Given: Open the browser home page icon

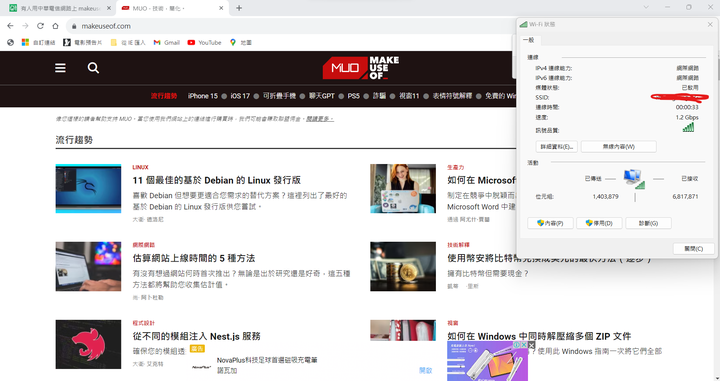Looking at the screenshot, I should tap(55, 26).
